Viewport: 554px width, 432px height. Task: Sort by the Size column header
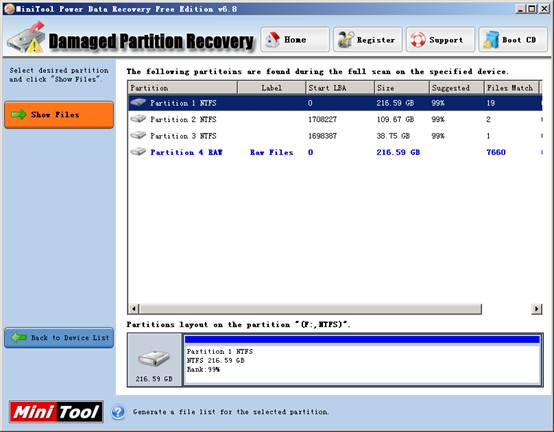(x=402, y=88)
